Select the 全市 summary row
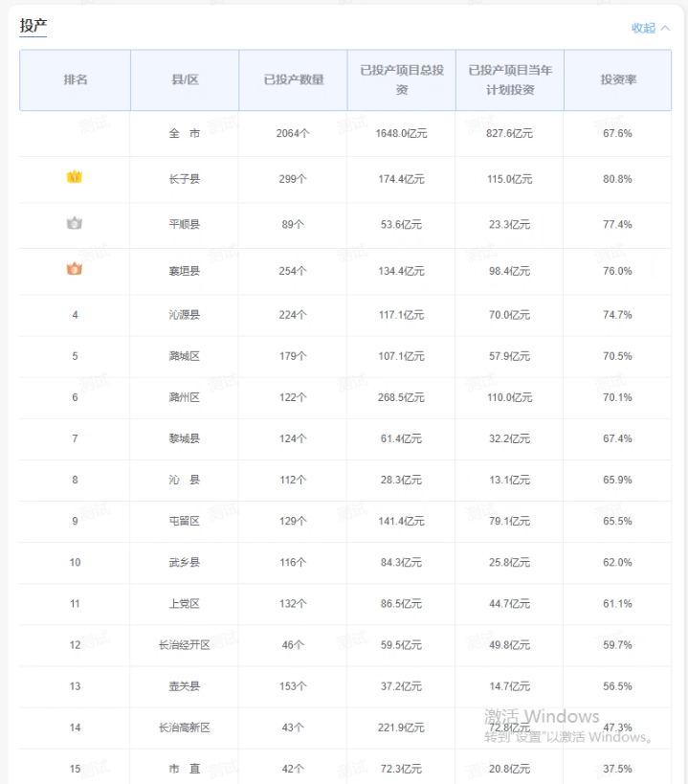Image resolution: width=688 pixels, height=784 pixels. (x=184, y=133)
